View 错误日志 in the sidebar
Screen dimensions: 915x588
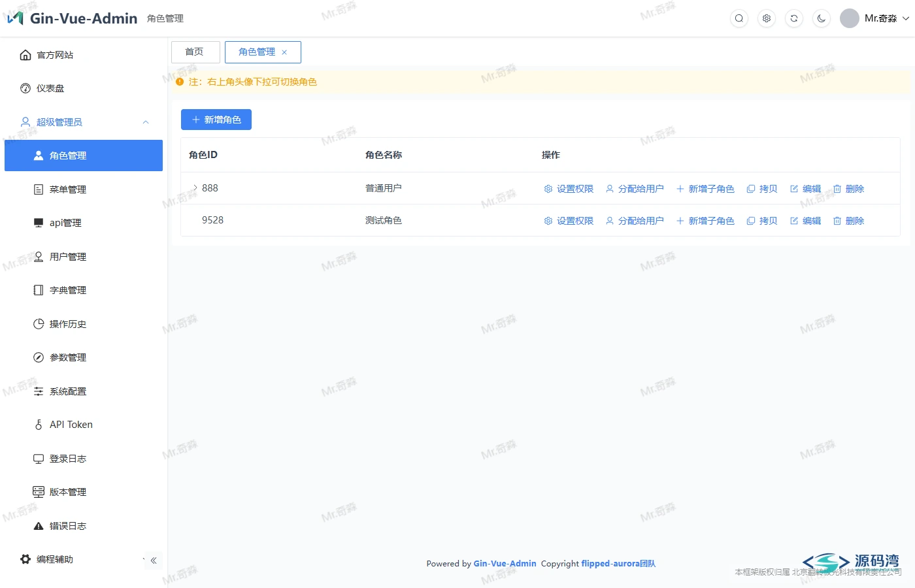(84, 526)
